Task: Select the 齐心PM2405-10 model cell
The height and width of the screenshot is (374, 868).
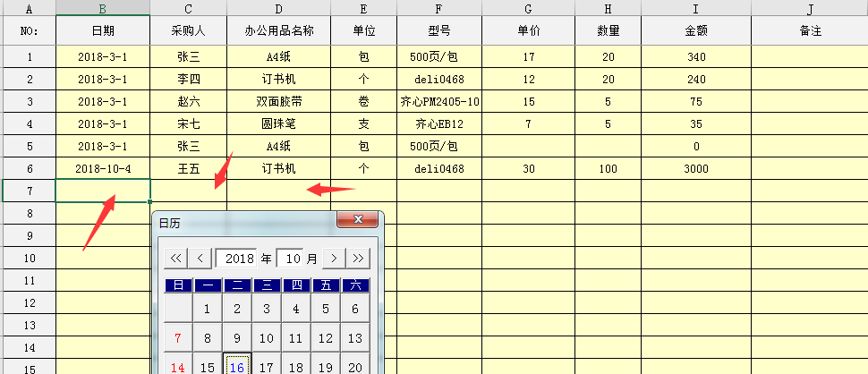Action: 439,102
